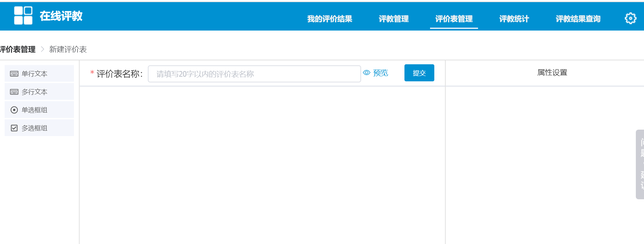Submit the form with 提交 button

419,73
